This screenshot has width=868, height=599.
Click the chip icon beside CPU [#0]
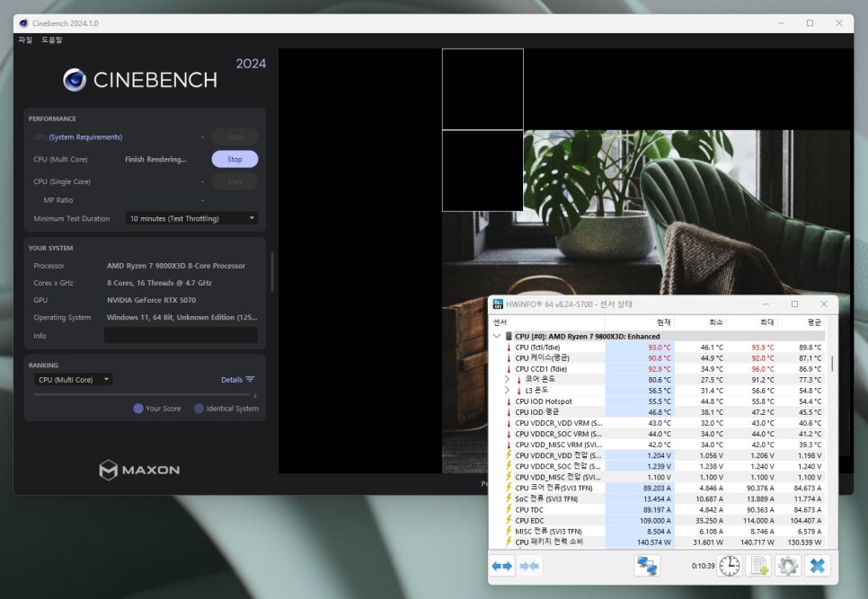(x=509, y=336)
